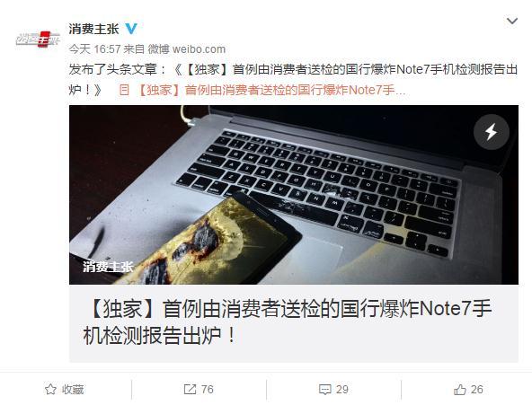
Task: Click the post text 发布了头条文章
Action: pos(113,70)
